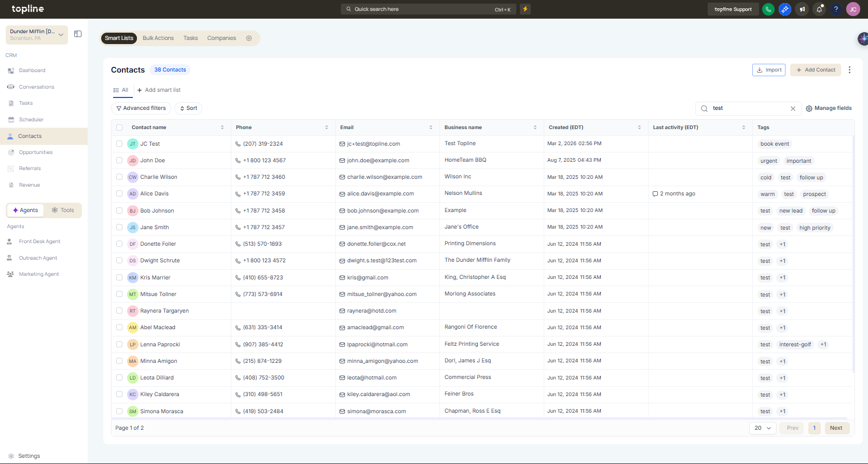Open Manage fields
This screenshot has height=464, width=868.
(829, 108)
